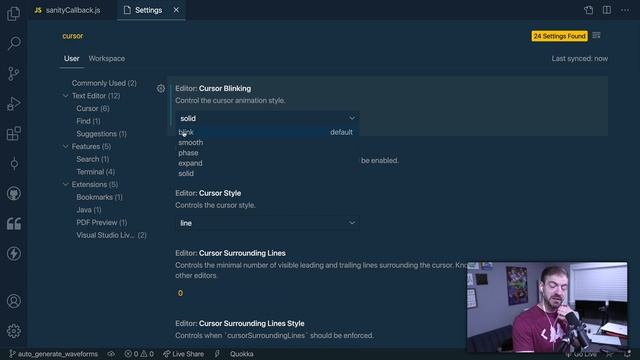
Task: Choose smooth option in dropdown list
Action: (267, 142)
